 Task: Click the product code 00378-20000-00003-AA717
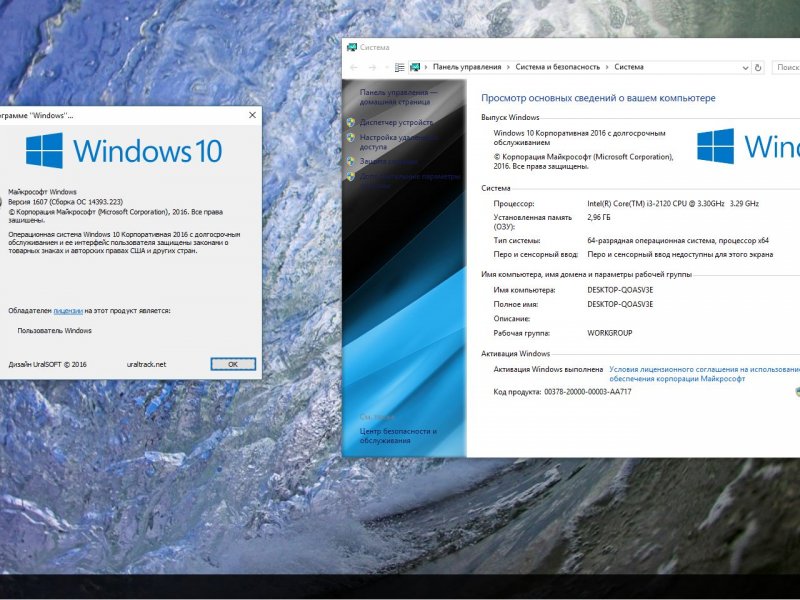point(588,392)
